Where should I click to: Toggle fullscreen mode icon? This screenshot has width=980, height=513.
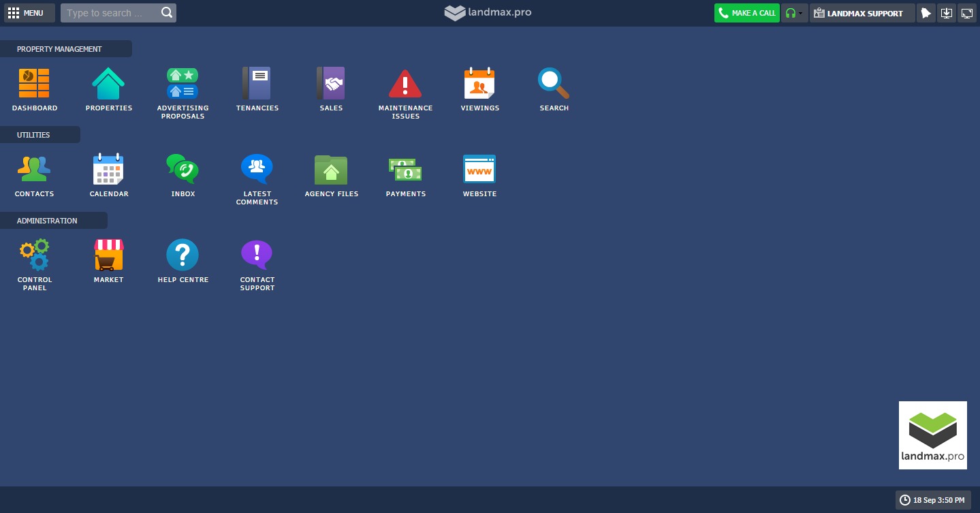coord(966,13)
